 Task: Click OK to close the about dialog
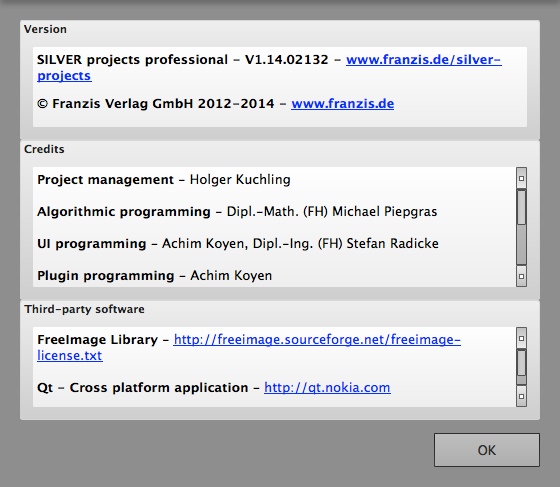tap(487, 450)
